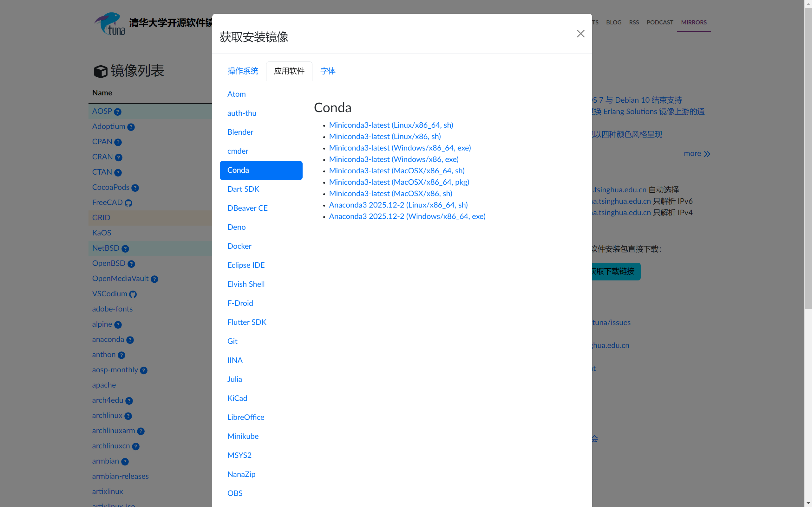Open the BLOG navigation item
The width and height of the screenshot is (812, 507).
click(614, 22)
